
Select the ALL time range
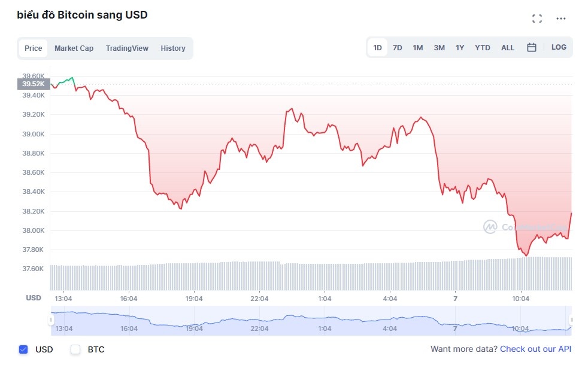[x=507, y=47]
